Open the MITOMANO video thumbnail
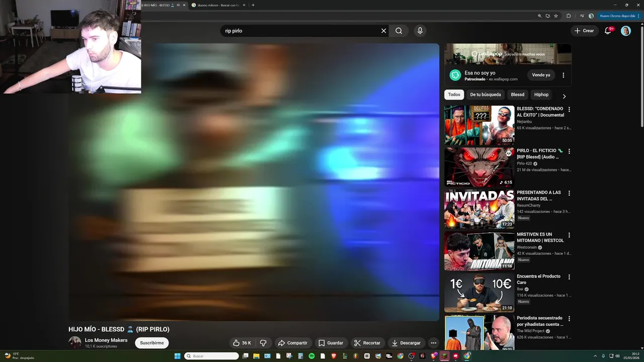This screenshot has width=644, height=362. (479, 250)
